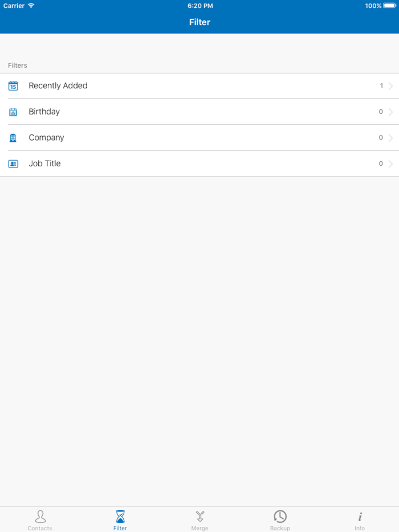Switch to the Filter tab
The height and width of the screenshot is (532, 399).
tap(120, 520)
